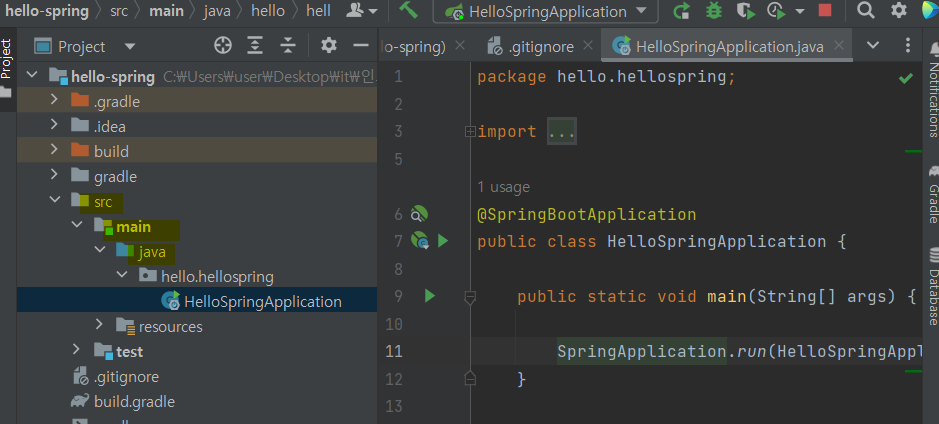939x424 pixels.
Task: Click the green run arrow on line 9
Action: pyautogui.click(x=429, y=296)
